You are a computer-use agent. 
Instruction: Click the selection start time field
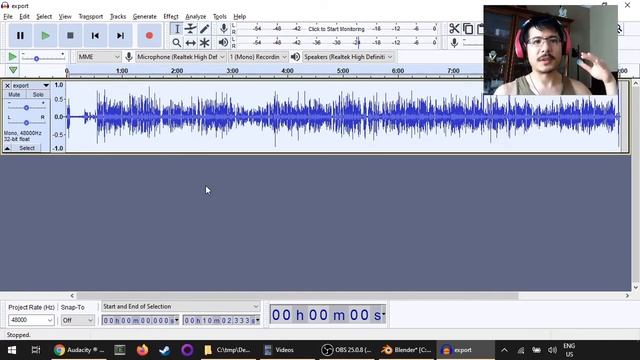click(x=140, y=320)
